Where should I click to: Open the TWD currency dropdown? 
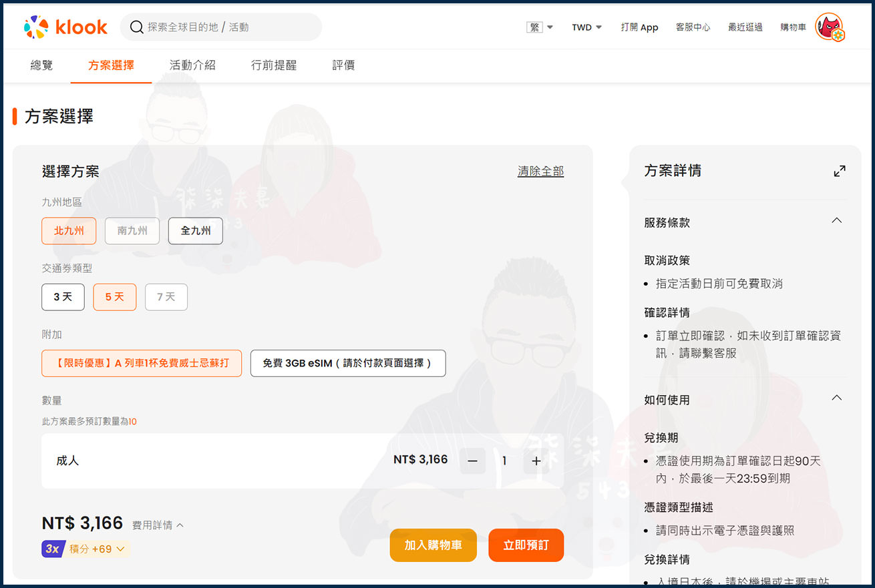(x=585, y=27)
